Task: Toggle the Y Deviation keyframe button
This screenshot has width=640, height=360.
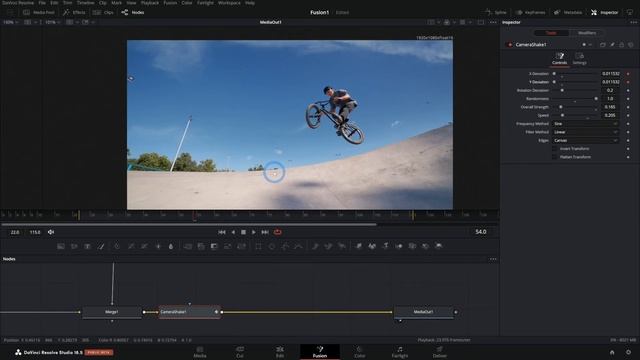Action: [x=628, y=82]
